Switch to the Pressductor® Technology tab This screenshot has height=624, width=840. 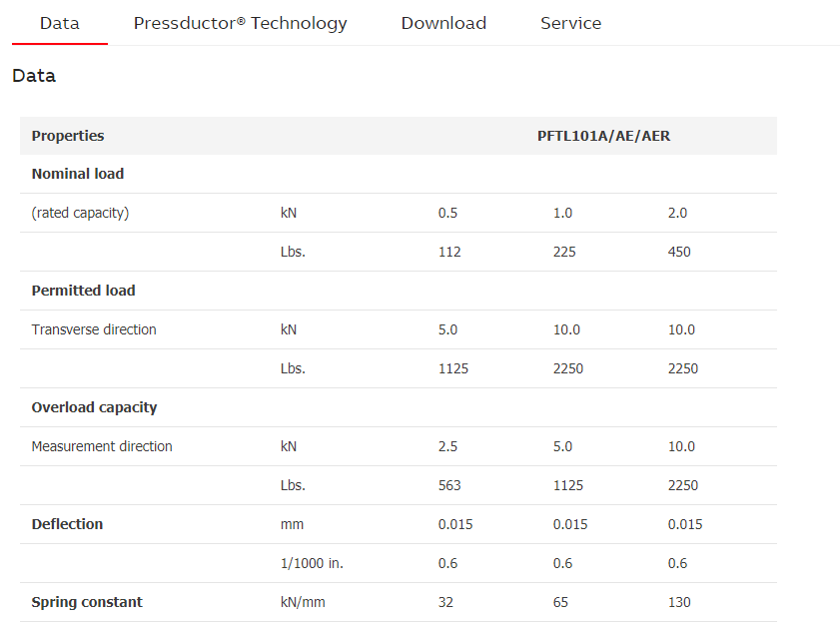[x=240, y=23]
